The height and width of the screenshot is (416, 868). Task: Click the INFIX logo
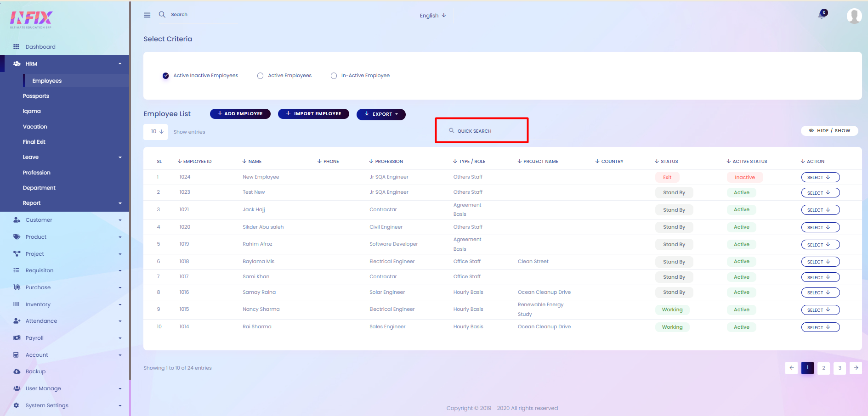coord(31,20)
